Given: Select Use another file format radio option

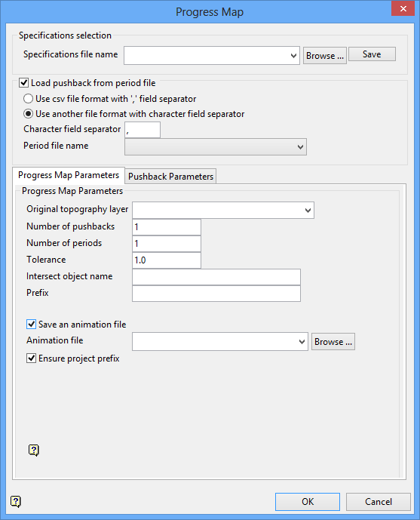Looking at the screenshot, I should point(28,114).
